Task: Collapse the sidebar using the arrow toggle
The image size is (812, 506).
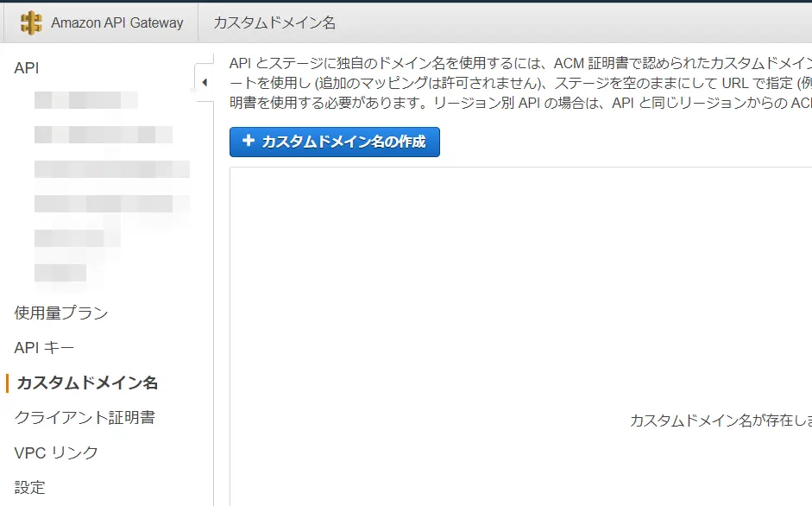Action: [x=205, y=82]
